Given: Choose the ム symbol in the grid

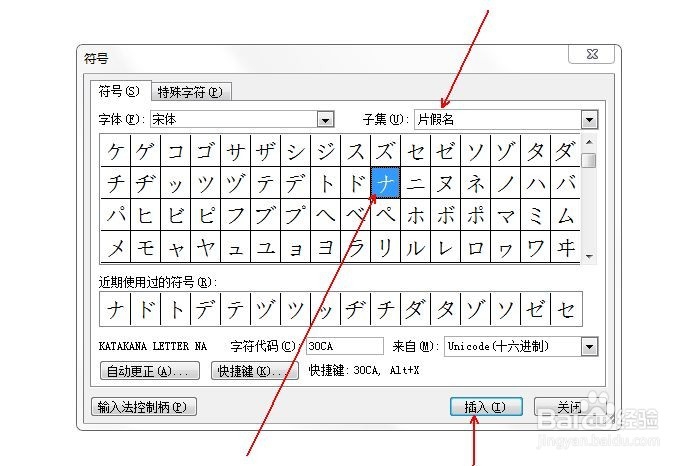Looking at the screenshot, I should [565, 215].
